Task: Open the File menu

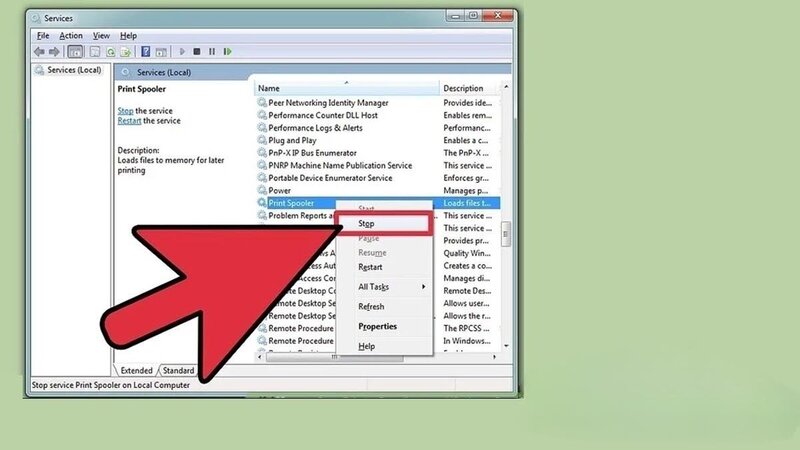Action: (x=43, y=36)
